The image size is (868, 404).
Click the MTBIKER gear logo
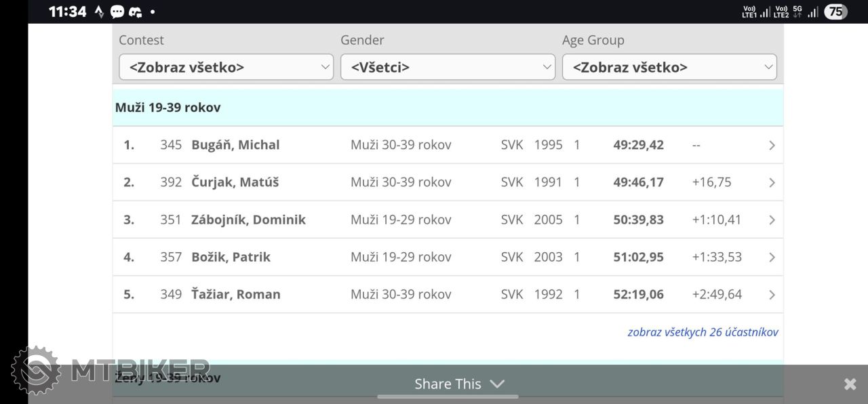[35, 370]
